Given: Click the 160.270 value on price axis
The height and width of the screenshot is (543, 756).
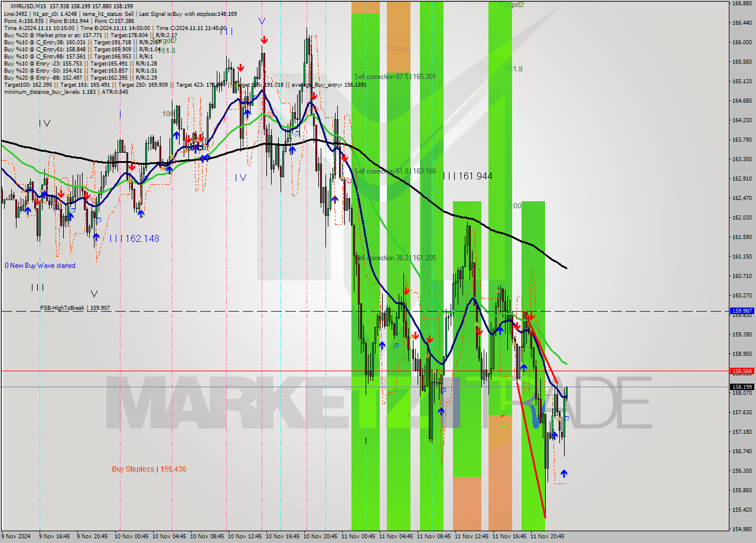Looking at the screenshot, I should point(742,295).
